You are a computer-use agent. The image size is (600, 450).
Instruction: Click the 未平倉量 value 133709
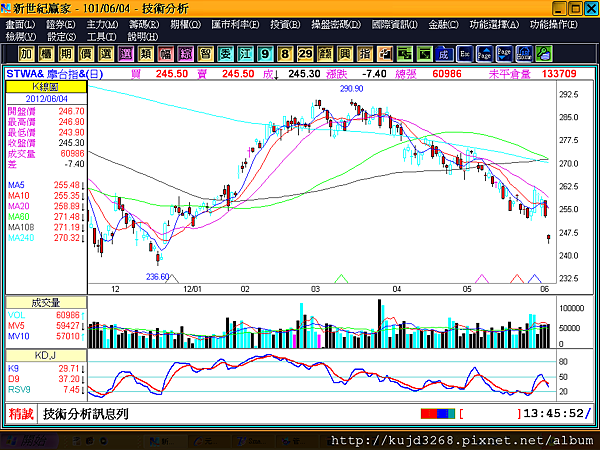pyautogui.click(x=559, y=74)
